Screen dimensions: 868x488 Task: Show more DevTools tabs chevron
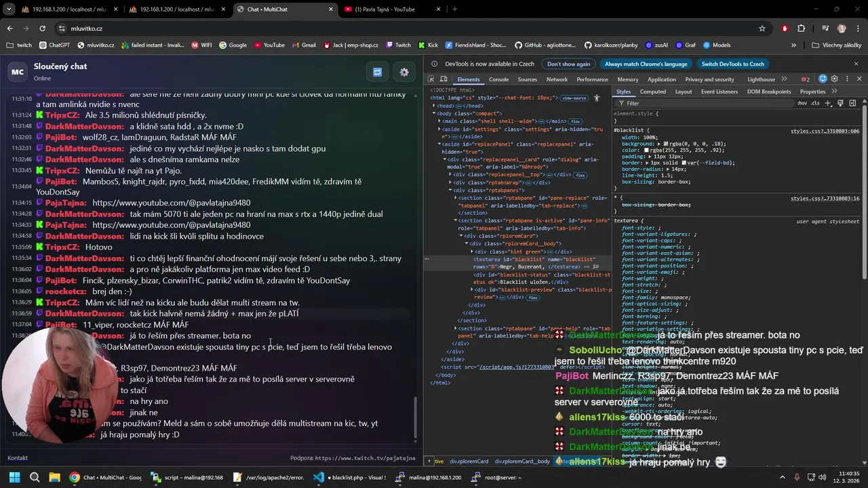coord(785,79)
